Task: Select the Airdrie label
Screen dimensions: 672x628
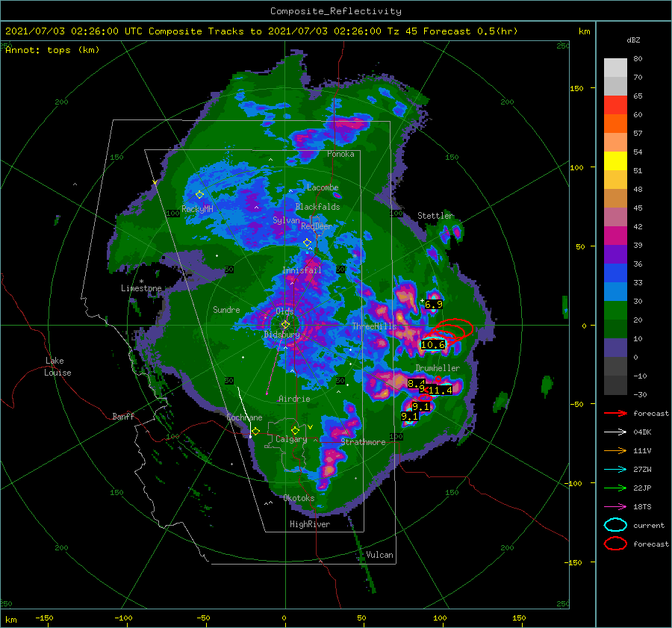Action: [x=294, y=399]
